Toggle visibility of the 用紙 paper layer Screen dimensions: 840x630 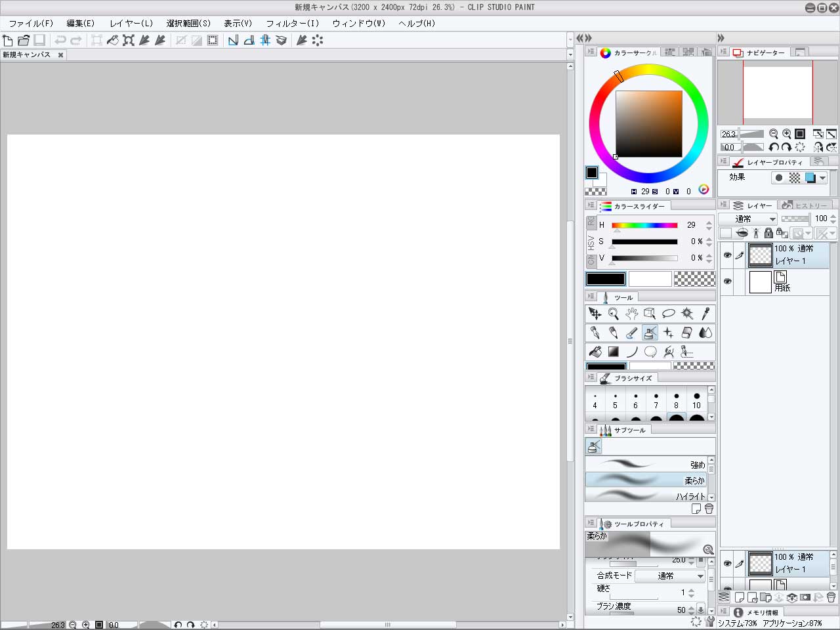(727, 281)
